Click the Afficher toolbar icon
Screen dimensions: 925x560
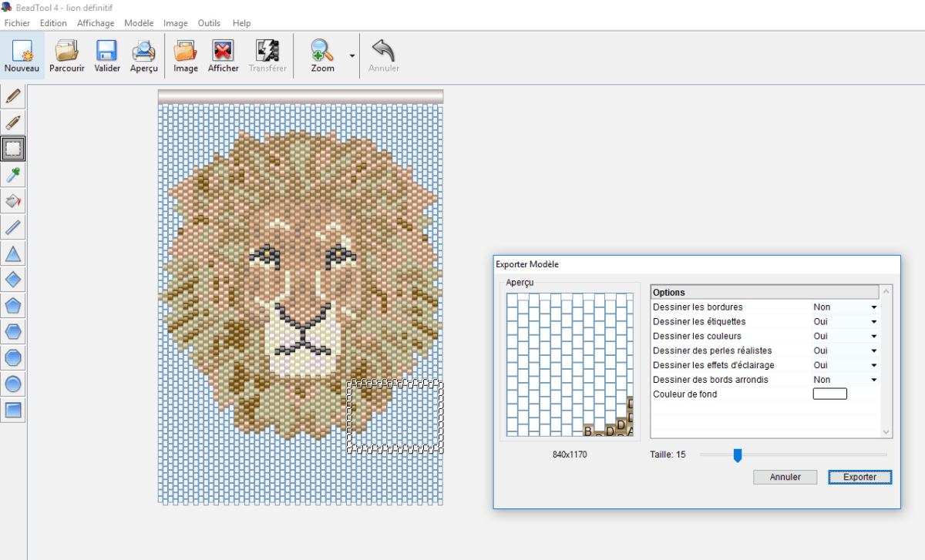coord(224,55)
